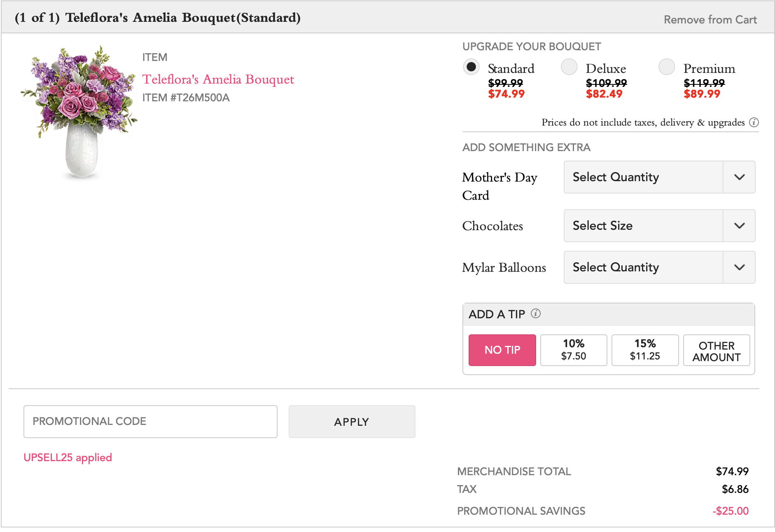Image resolution: width=775 pixels, height=532 pixels.
Task: Click the Amelia Bouquet product thumbnail
Action: [x=79, y=113]
